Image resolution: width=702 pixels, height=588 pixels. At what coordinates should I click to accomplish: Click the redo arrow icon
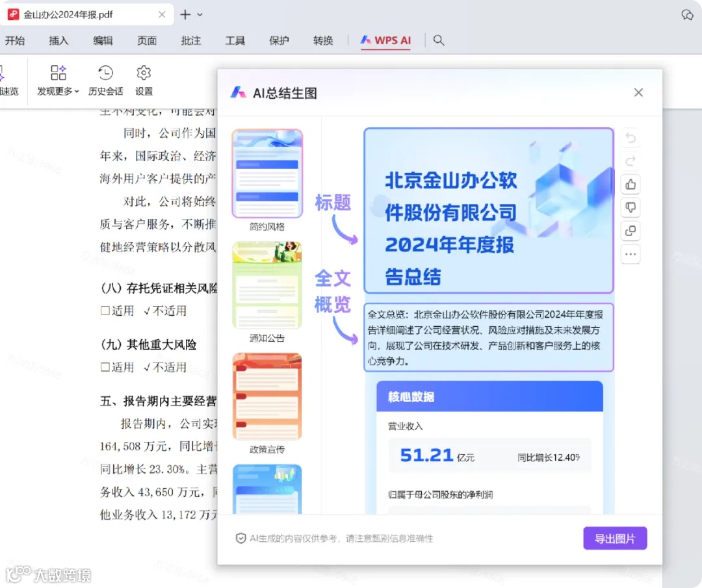click(x=630, y=161)
